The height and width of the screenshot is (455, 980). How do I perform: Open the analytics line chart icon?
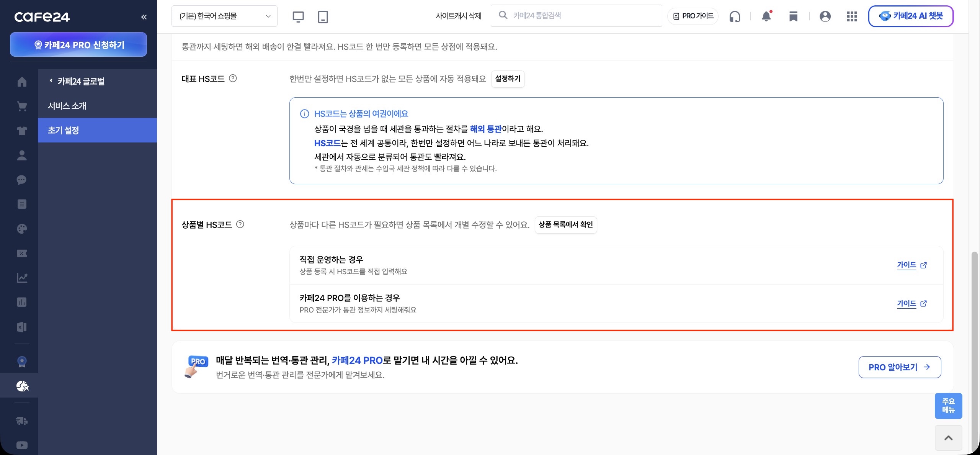pos(22,278)
